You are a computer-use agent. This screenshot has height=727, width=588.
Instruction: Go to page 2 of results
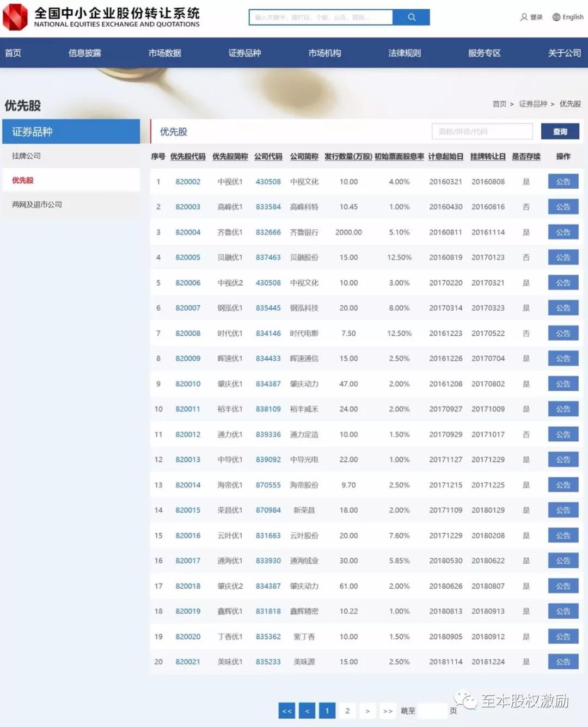[x=347, y=711]
